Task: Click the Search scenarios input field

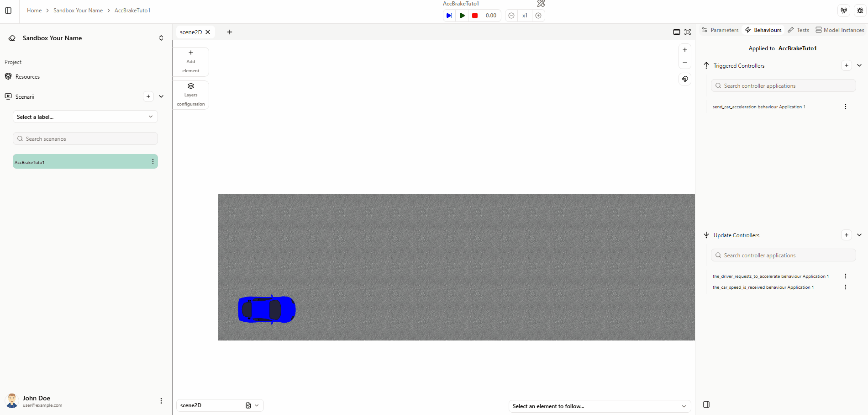Action: (x=85, y=139)
